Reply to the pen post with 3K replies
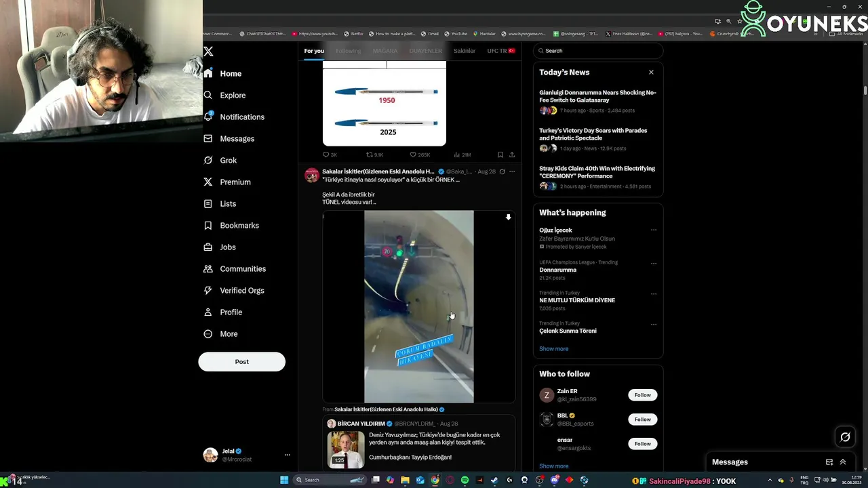Viewport: 868px width, 488px height. (x=330, y=155)
